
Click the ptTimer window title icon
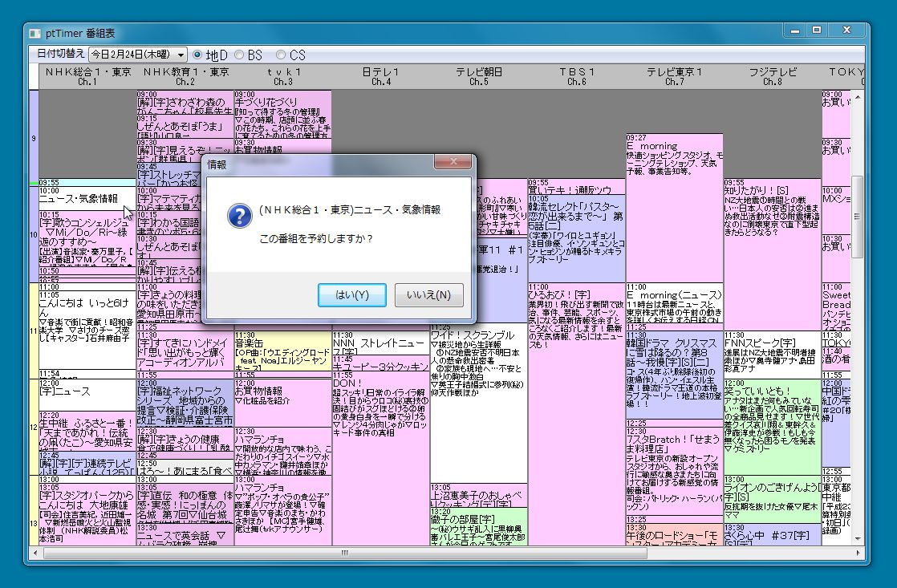[x=34, y=34]
